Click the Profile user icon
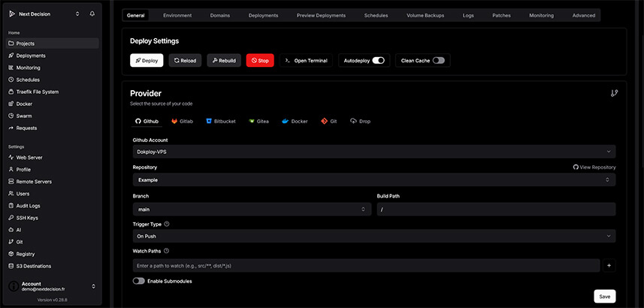This screenshot has width=644, height=308. (11, 170)
